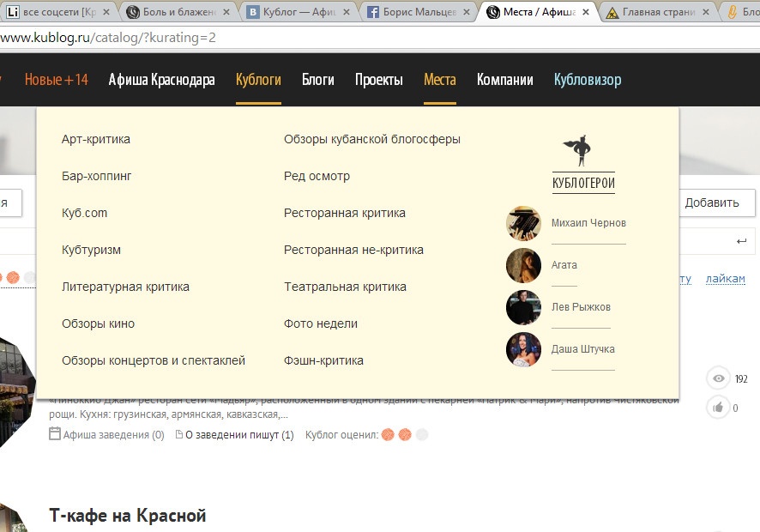Open 'Обзоры кубанской блогосферы' category
This screenshot has height=532, width=760.
pyautogui.click(x=372, y=139)
